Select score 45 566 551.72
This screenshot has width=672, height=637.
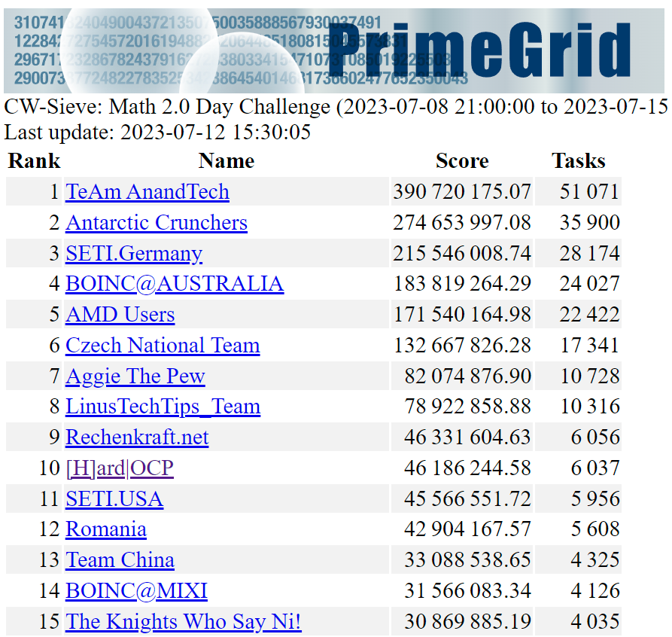coord(467,499)
